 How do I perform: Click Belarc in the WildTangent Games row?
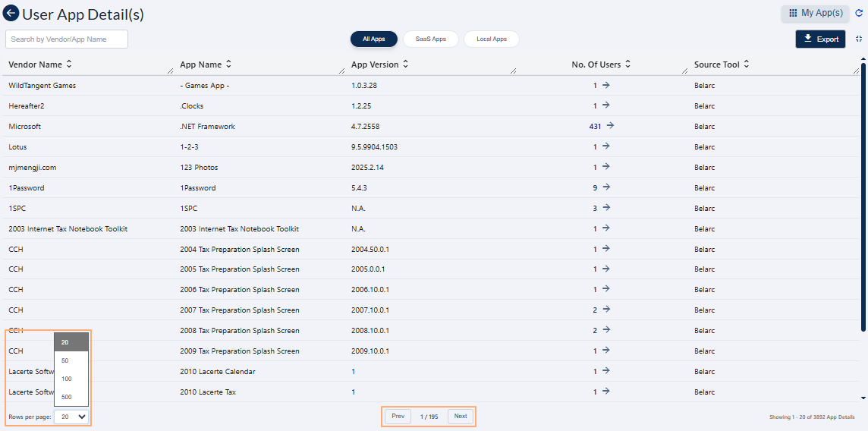pyautogui.click(x=705, y=85)
